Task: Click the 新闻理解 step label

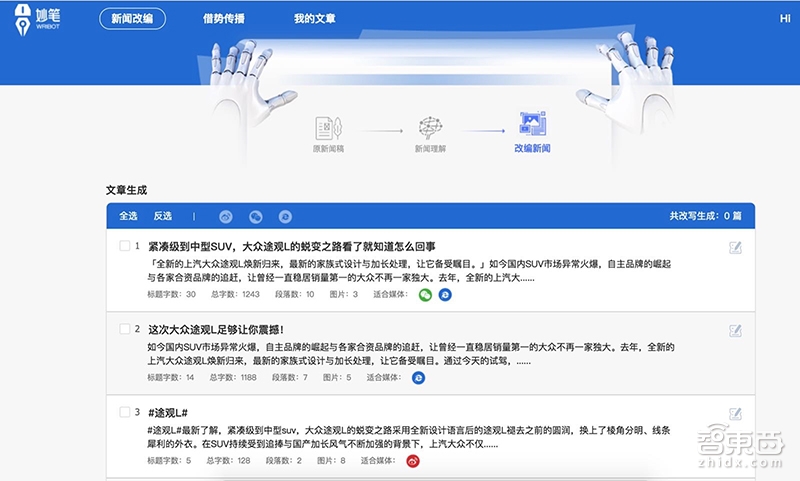Action: coord(430,149)
